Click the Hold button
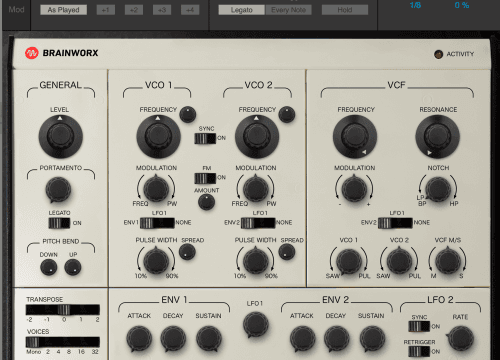 pos(345,10)
